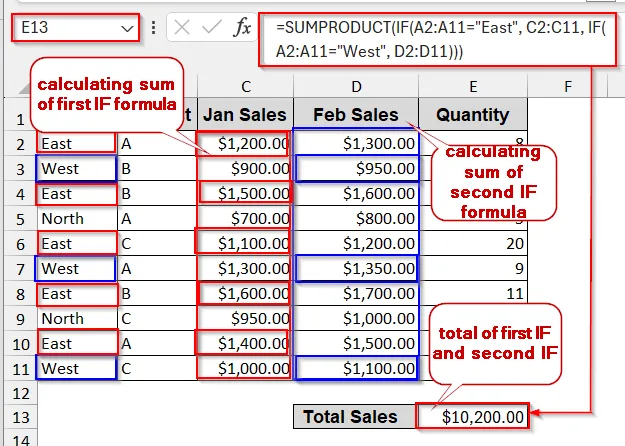The width and height of the screenshot is (625, 446).
Task: Click the Feb Sales header cell
Action: (x=356, y=115)
